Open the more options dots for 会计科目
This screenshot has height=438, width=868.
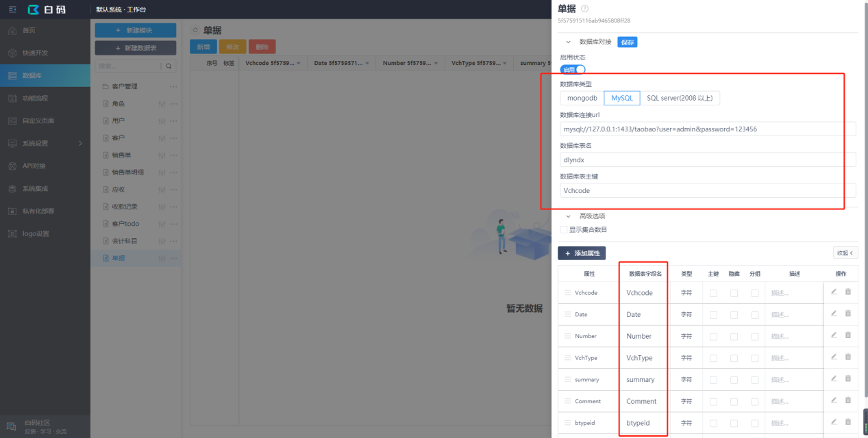click(x=173, y=241)
